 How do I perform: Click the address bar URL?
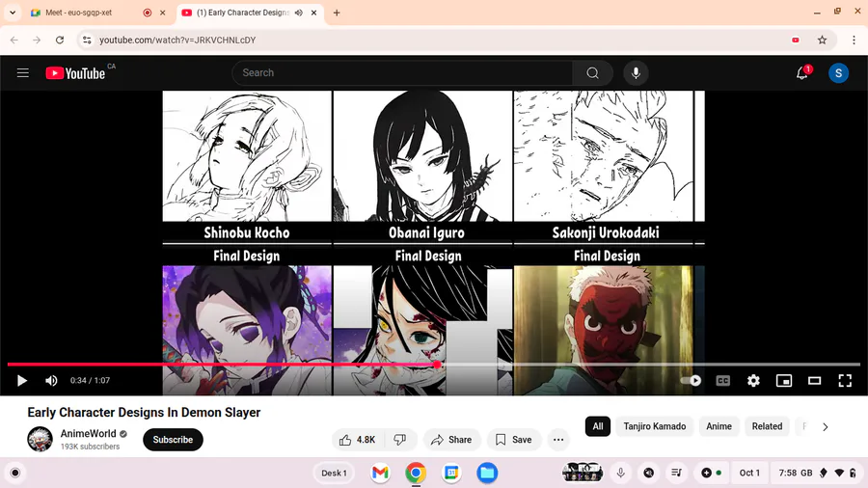(x=177, y=40)
